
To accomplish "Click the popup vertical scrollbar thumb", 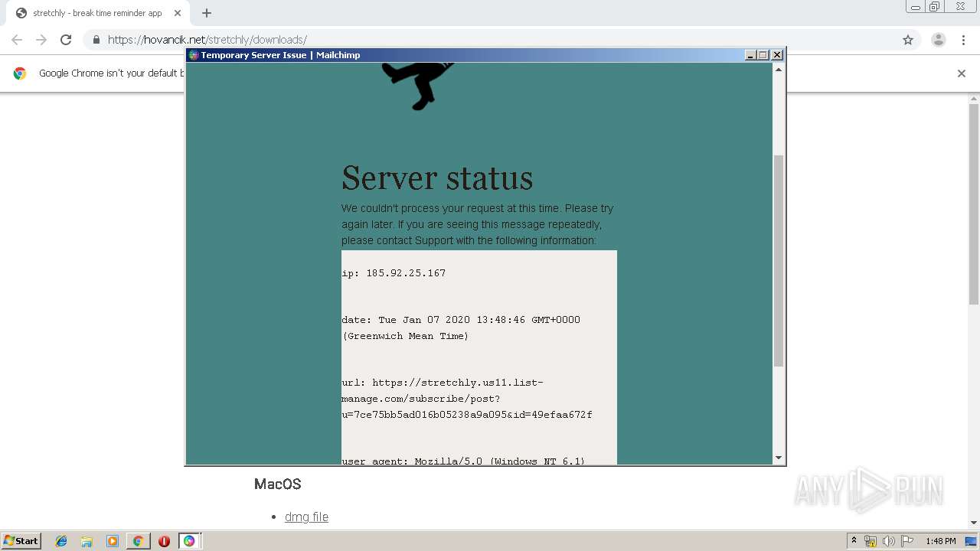I will pos(779,260).
